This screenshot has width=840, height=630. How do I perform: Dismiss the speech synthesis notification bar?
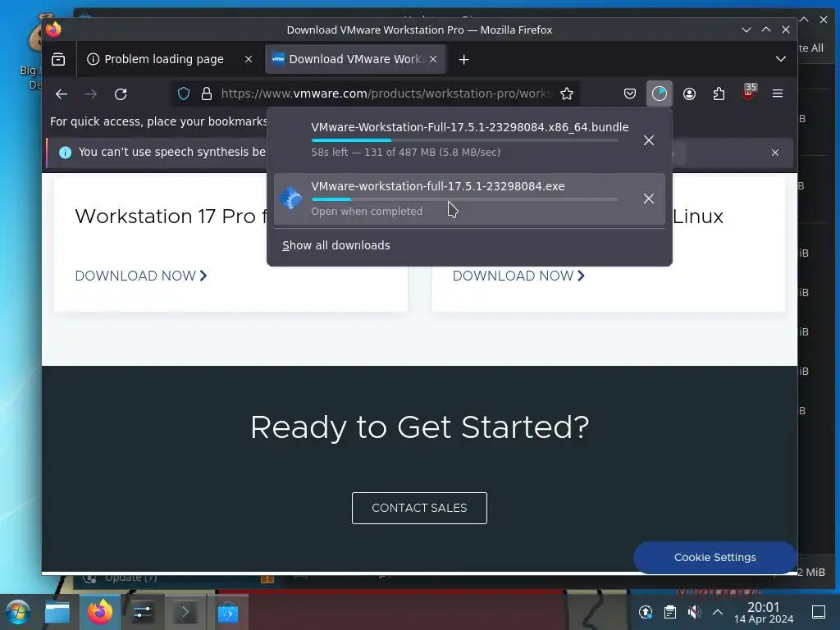[775, 153]
